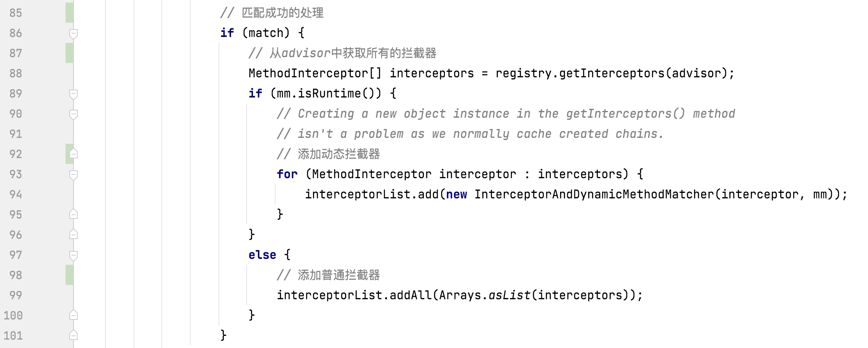Fold the comment block starting at line 90
The width and height of the screenshot is (868, 348).
[74, 114]
